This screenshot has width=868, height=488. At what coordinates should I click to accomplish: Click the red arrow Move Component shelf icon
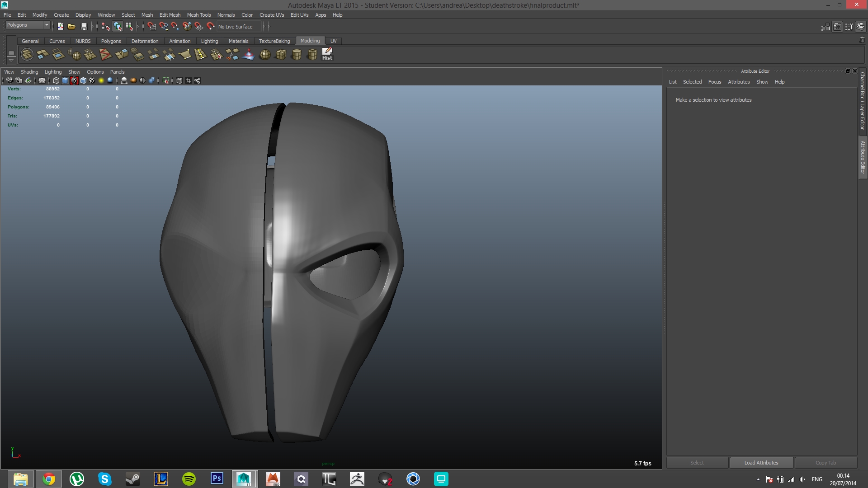coord(248,55)
